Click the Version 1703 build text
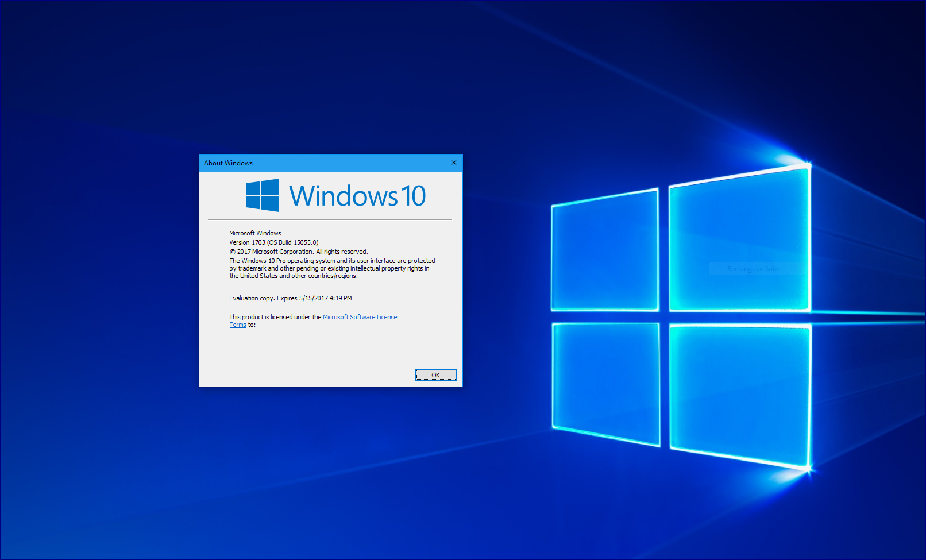Image resolution: width=926 pixels, height=560 pixels. (x=273, y=242)
